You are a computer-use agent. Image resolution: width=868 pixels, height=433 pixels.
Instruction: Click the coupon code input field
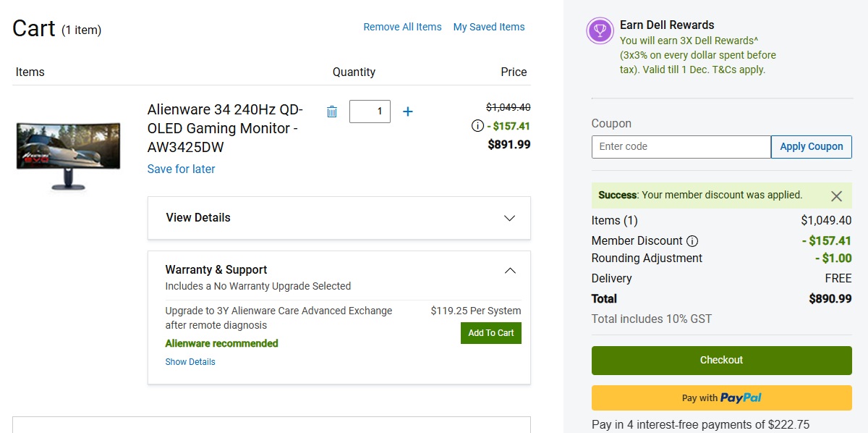point(681,146)
